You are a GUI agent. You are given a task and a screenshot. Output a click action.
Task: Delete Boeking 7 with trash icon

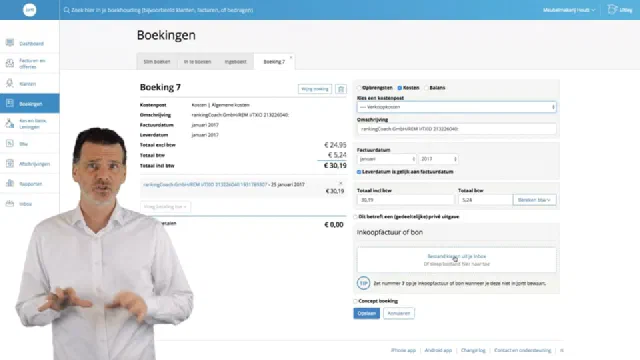tap(341, 89)
